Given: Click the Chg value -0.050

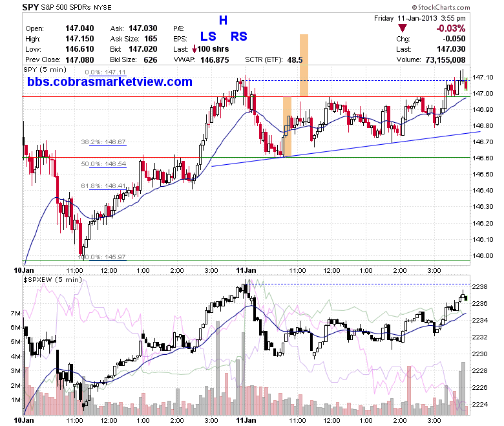Looking at the screenshot, I should tap(454, 39).
